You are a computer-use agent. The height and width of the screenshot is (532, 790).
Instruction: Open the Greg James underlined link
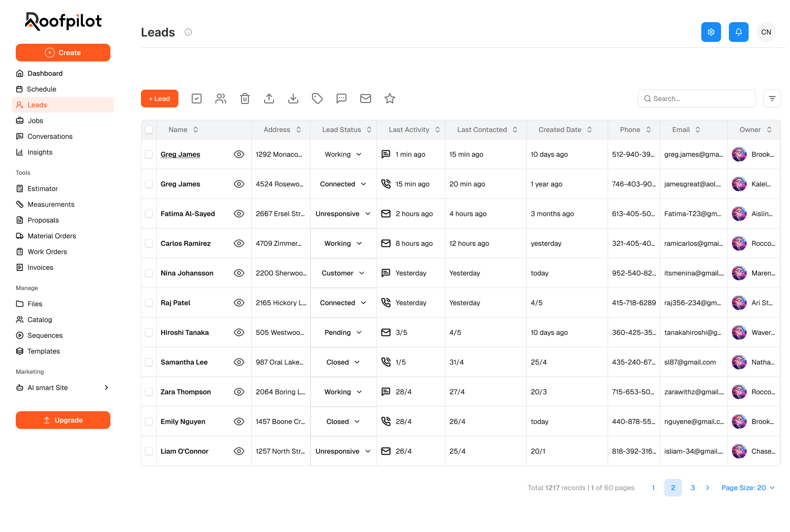[180, 154]
